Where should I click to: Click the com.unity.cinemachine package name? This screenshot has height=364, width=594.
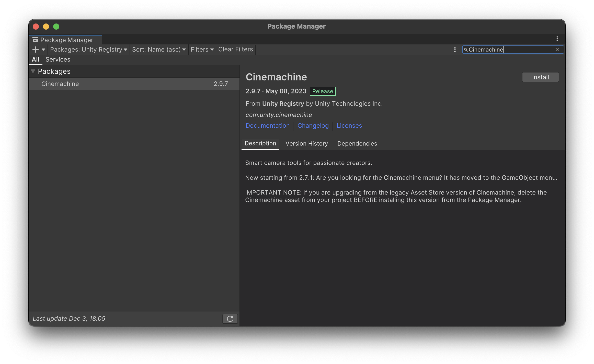click(279, 115)
